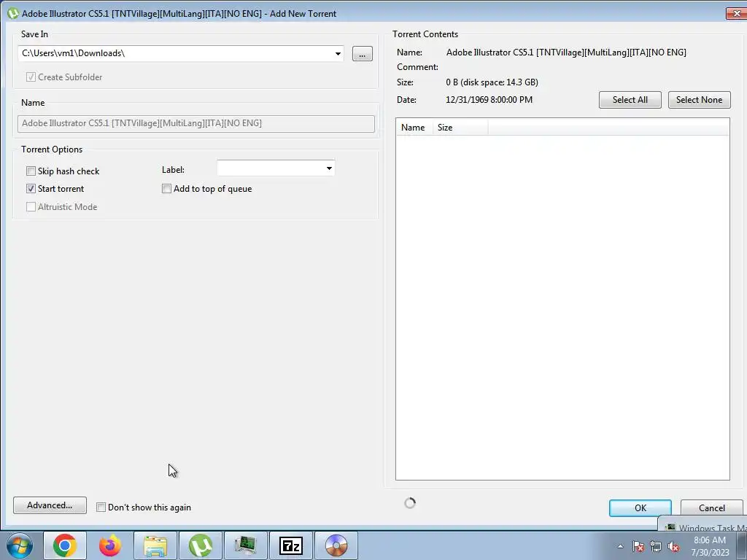
Task: Click the Name column header
Action: [414, 127]
